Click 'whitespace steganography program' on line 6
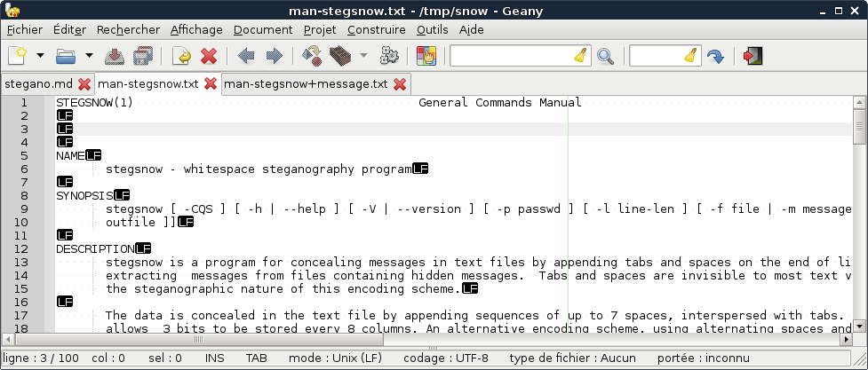 click(x=298, y=169)
